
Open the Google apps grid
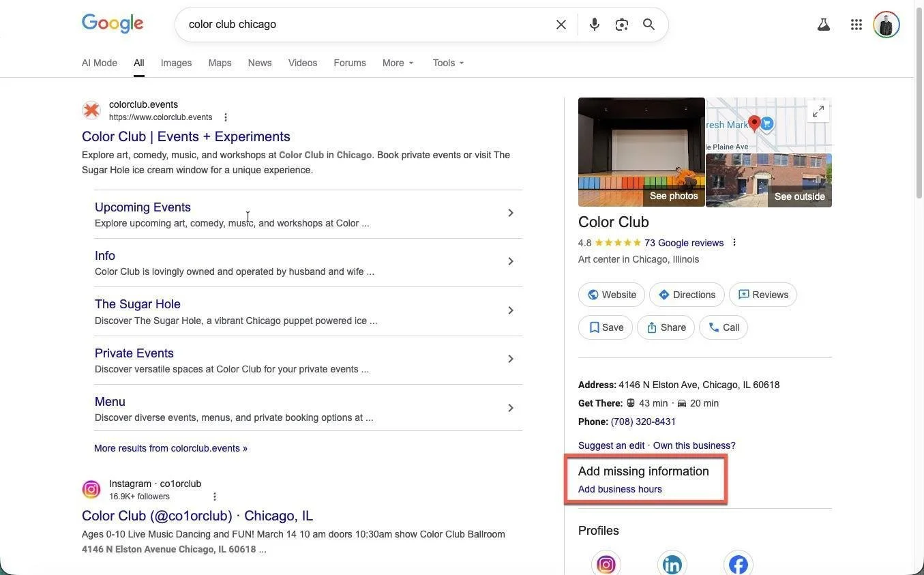tap(856, 25)
